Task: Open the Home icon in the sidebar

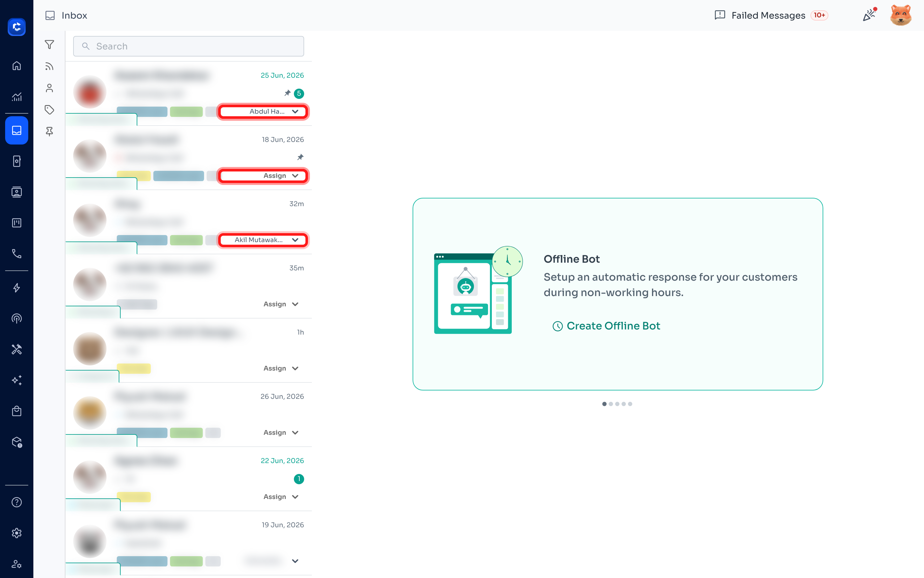Action: pyautogui.click(x=16, y=66)
